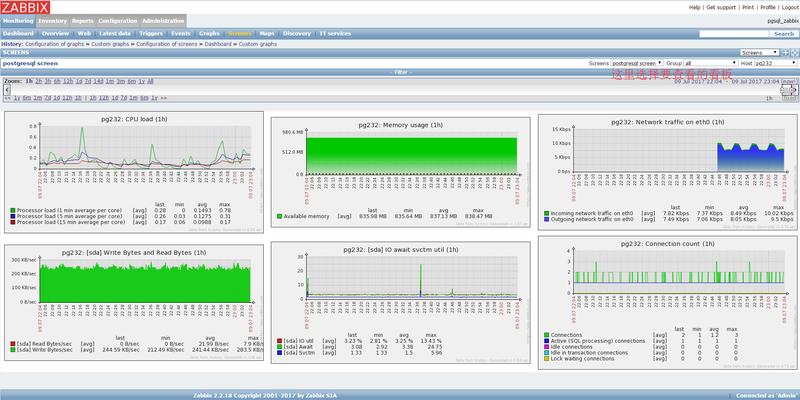Click the Search button
Viewport: 800px width, 400px height.
tap(783, 33)
